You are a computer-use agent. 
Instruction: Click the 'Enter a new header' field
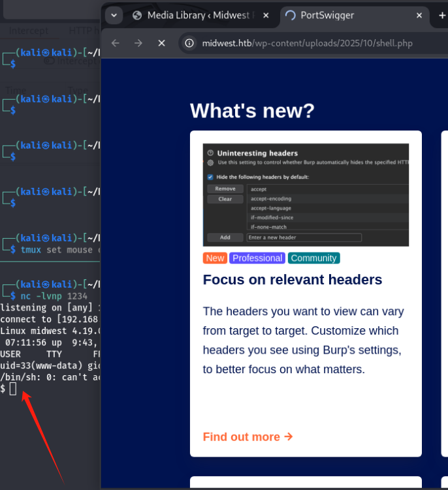pyautogui.click(x=304, y=237)
